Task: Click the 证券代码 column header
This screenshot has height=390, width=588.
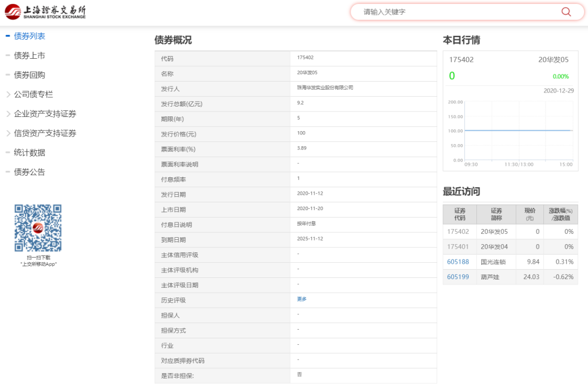Action: [460, 214]
